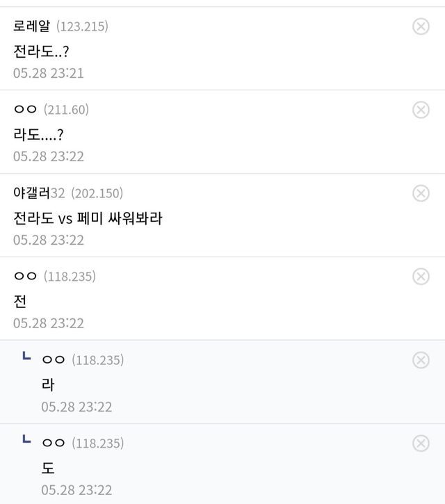445x504 pixels.
Task: Remove the "라" reply with its X icon
Action: (421, 360)
